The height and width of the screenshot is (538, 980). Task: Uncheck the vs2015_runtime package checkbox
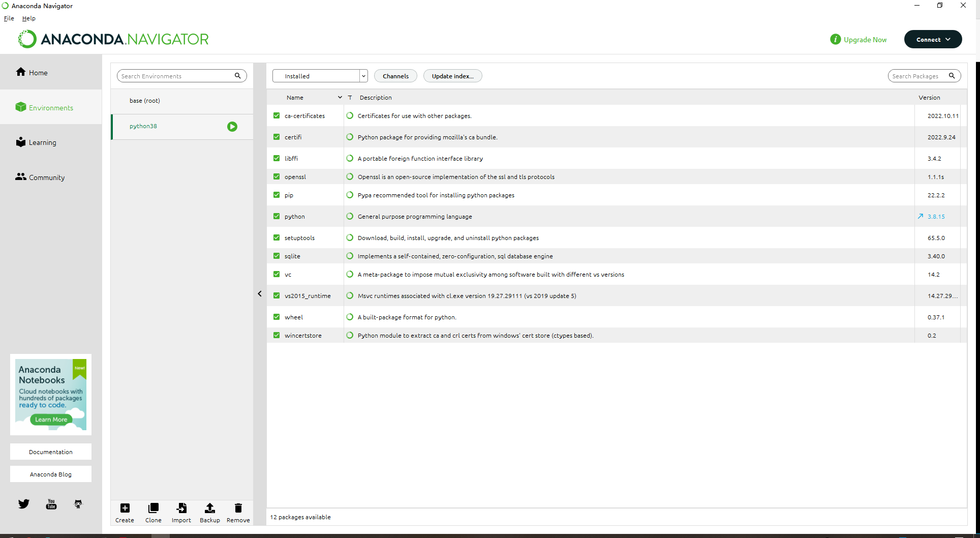tap(277, 295)
